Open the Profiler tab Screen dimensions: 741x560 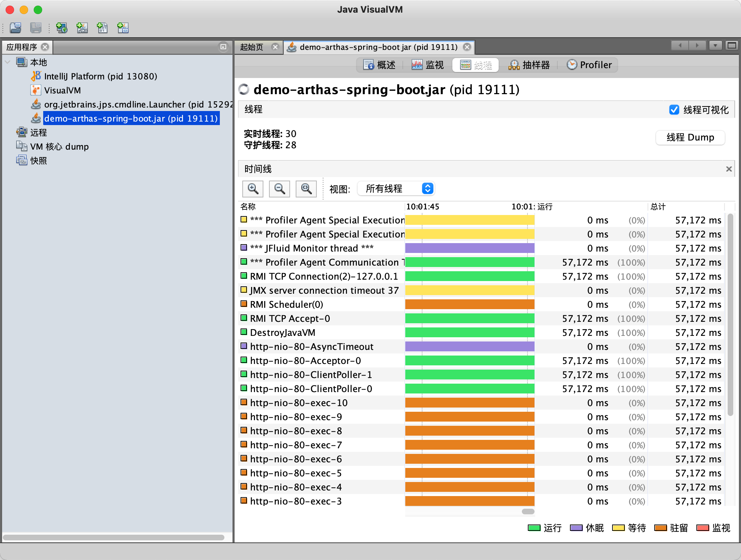point(589,65)
